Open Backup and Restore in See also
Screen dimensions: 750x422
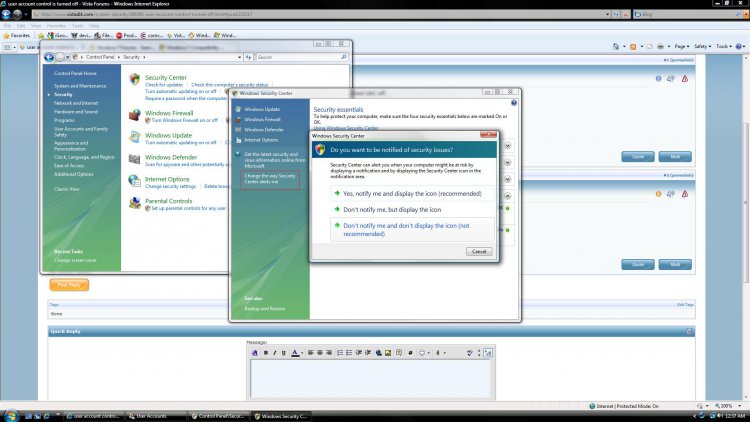click(265, 309)
